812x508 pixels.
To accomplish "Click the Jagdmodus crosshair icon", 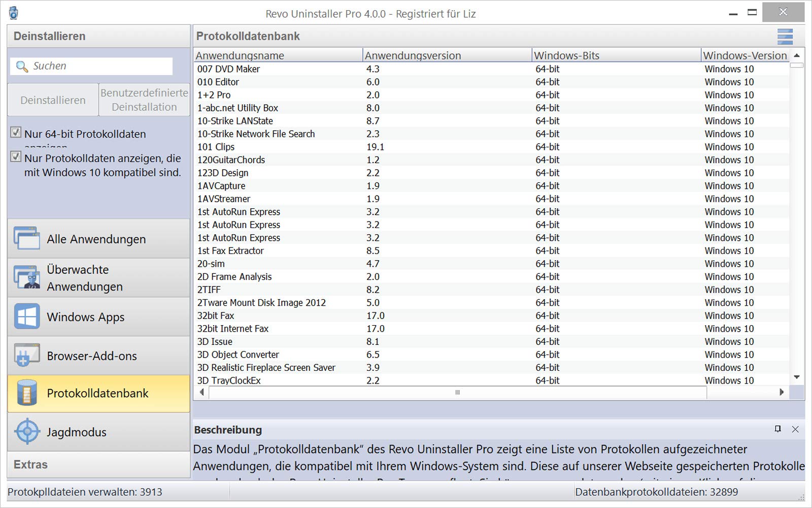I will pos(27,432).
